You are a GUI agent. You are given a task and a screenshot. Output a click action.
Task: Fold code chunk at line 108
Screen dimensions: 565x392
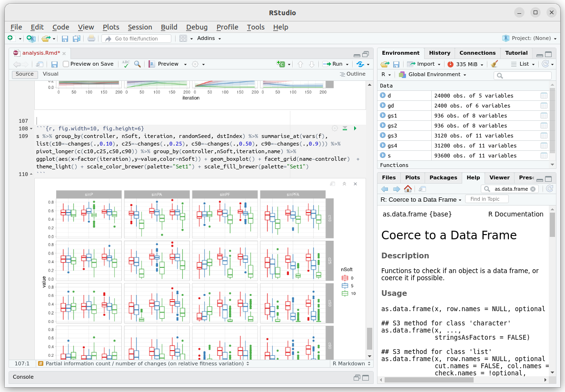31,128
